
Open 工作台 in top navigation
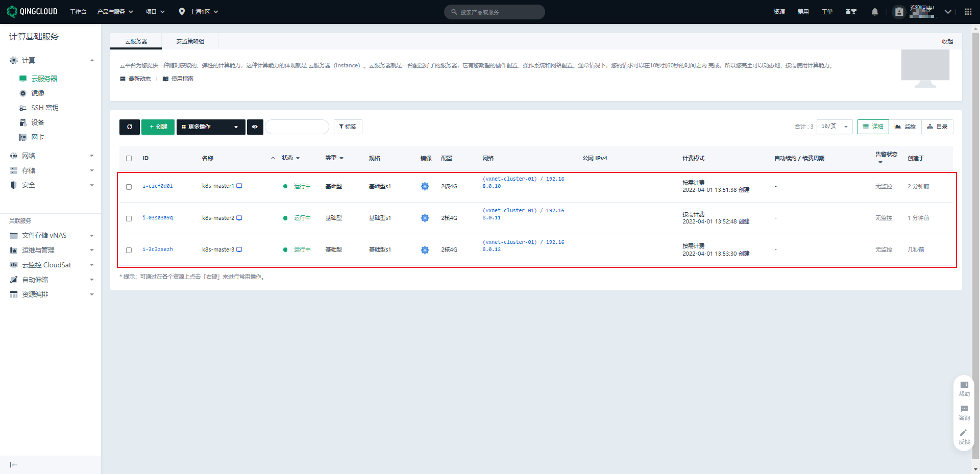click(x=78, y=12)
